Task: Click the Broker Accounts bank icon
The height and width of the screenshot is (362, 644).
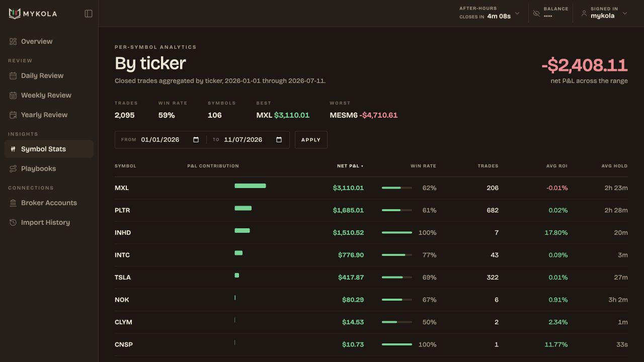Action: point(13,203)
